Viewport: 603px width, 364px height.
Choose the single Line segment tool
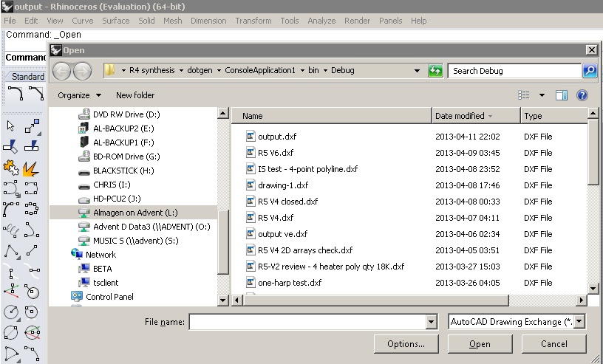point(33,251)
